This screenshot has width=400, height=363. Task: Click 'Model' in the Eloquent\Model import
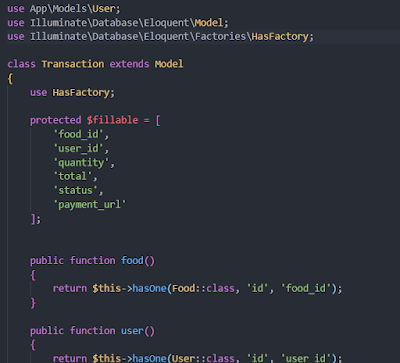pos(209,23)
